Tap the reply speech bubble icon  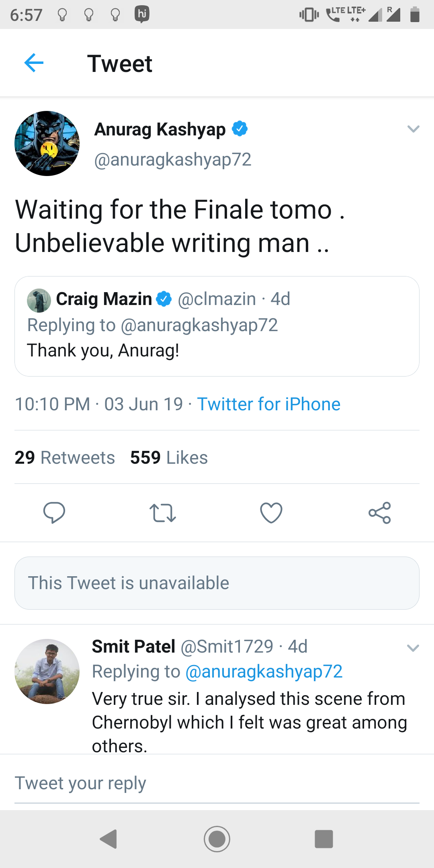54,512
